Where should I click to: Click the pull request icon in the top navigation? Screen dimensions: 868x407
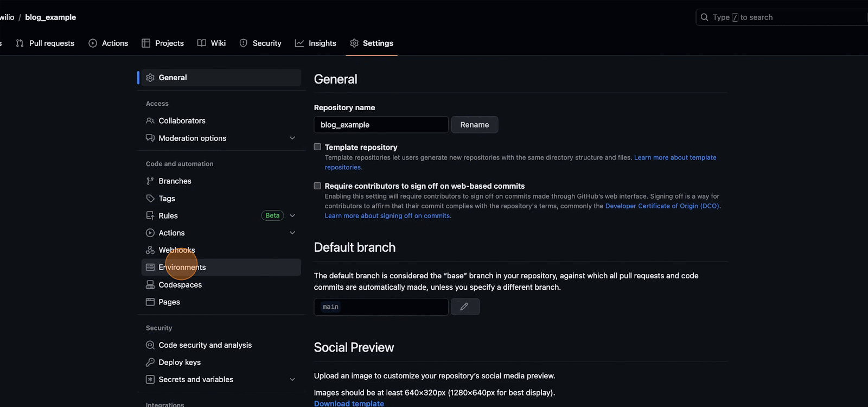pyautogui.click(x=20, y=43)
